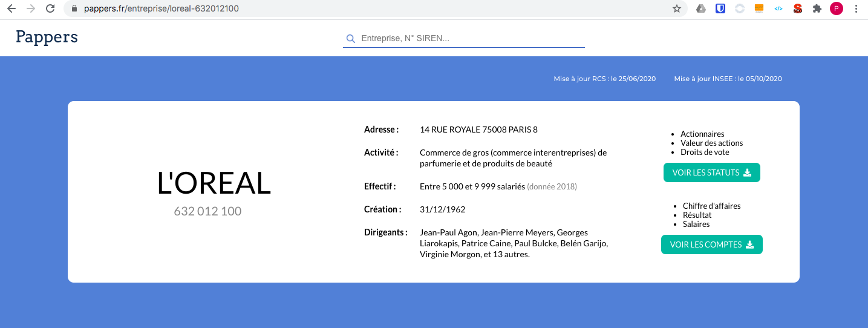Open the Chrome three-dot menu
The width and height of the screenshot is (868, 328).
point(856,8)
